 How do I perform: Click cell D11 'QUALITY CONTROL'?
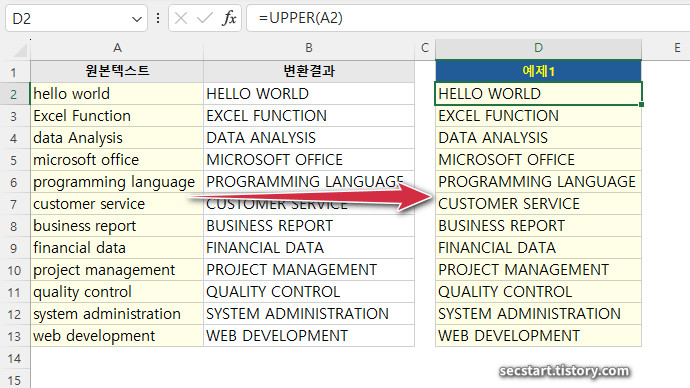click(538, 292)
